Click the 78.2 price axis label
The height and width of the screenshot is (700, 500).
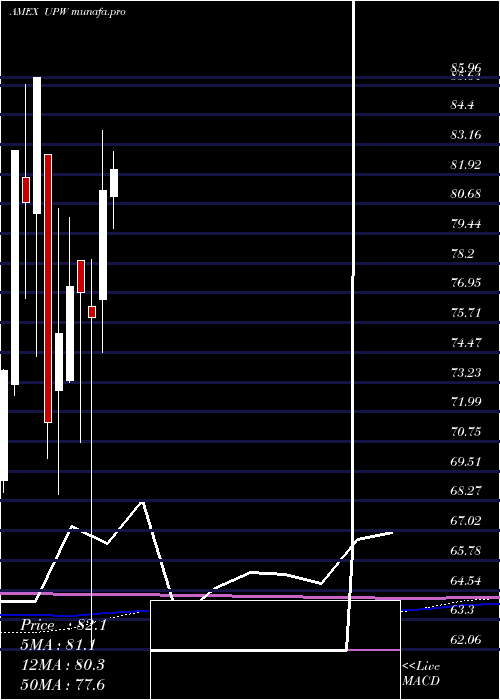pos(462,253)
